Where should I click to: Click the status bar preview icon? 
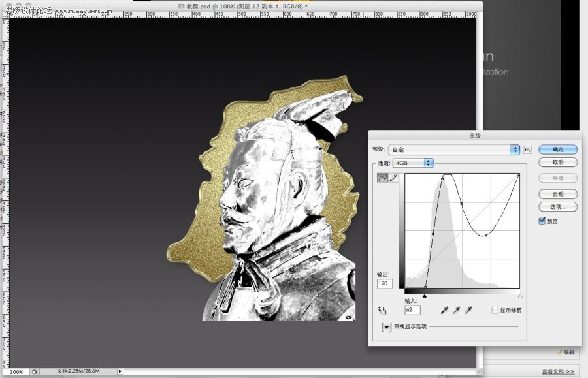[x=35, y=371]
